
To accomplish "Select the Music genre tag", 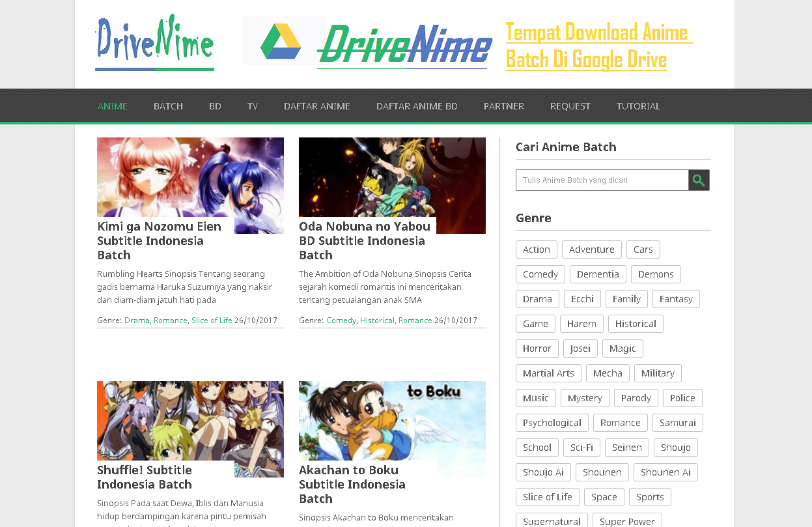I will [x=536, y=398].
